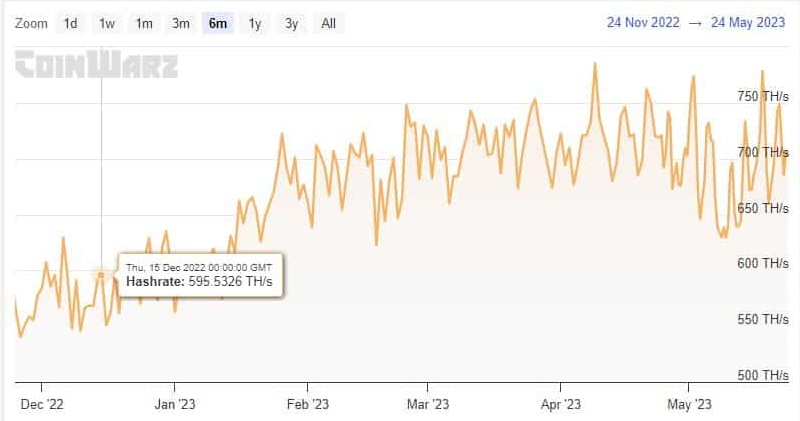Image resolution: width=800 pixels, height=421 pixels.
Task: Click the Hashrate tooltip box
Action: coord(201,275)
